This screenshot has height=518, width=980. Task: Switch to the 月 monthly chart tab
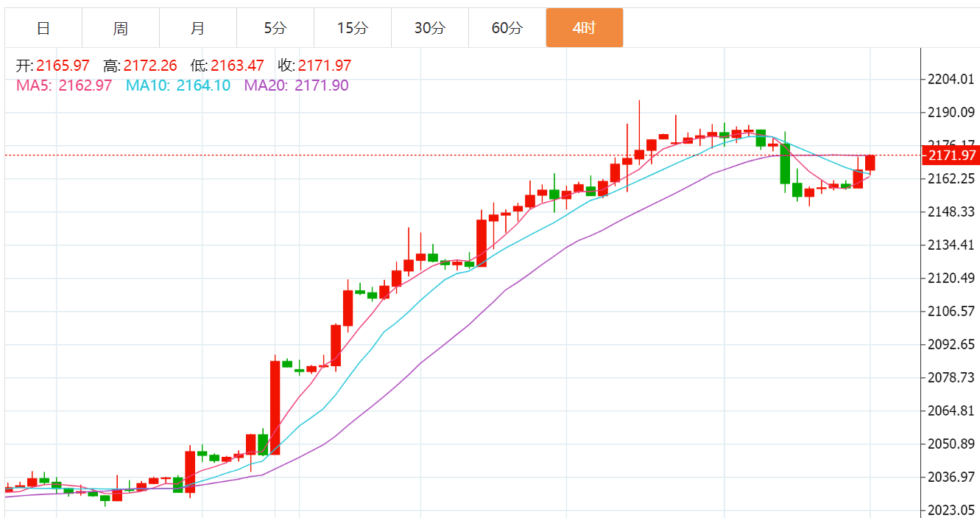[x=198, y=28]
